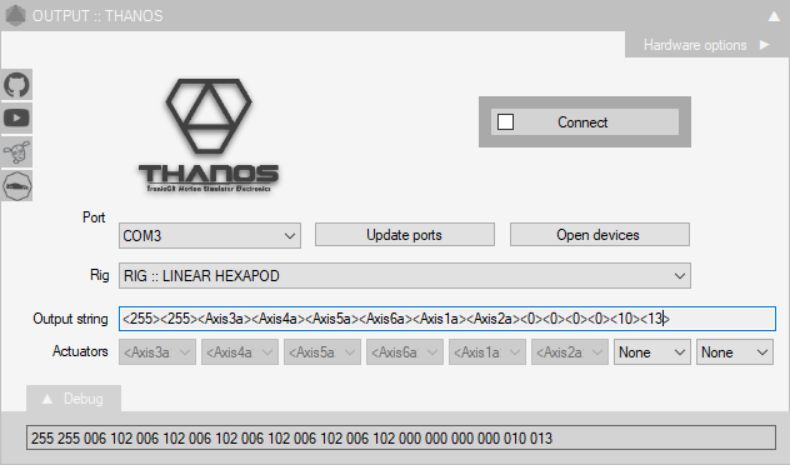Click into the Output string field
Viewport: 790px width, 465px height.
(447, 319)
